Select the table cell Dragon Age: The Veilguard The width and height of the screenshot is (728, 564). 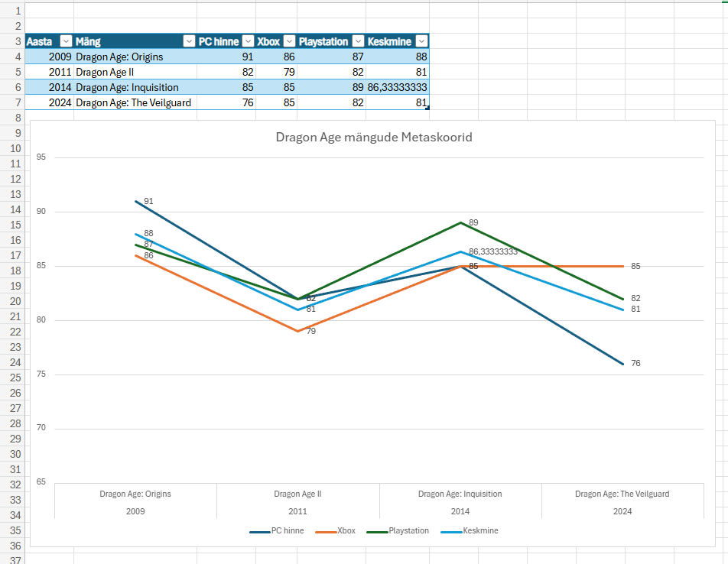pyautogui.click(x=135, y=102)
